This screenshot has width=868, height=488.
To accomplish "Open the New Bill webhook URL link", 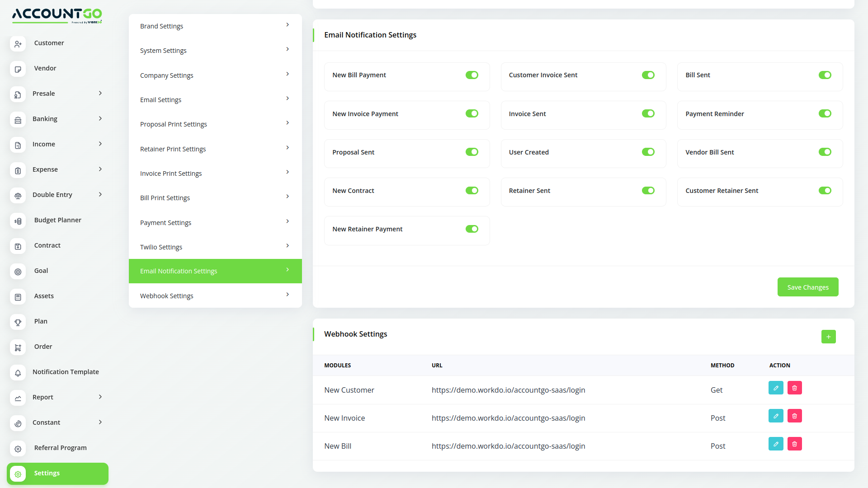I will tap(508, 446).
